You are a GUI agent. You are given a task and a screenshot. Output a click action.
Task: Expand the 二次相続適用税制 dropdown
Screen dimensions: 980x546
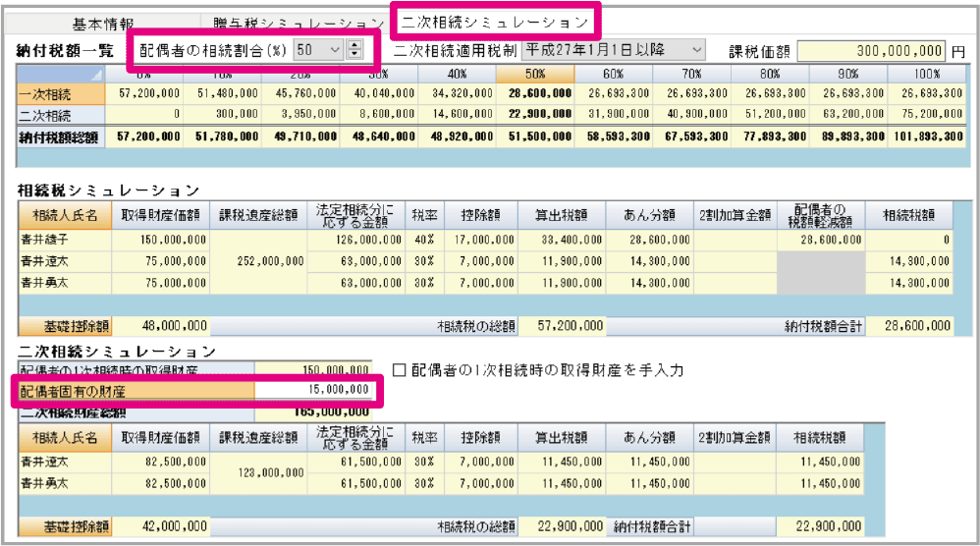tap(696, 49)
